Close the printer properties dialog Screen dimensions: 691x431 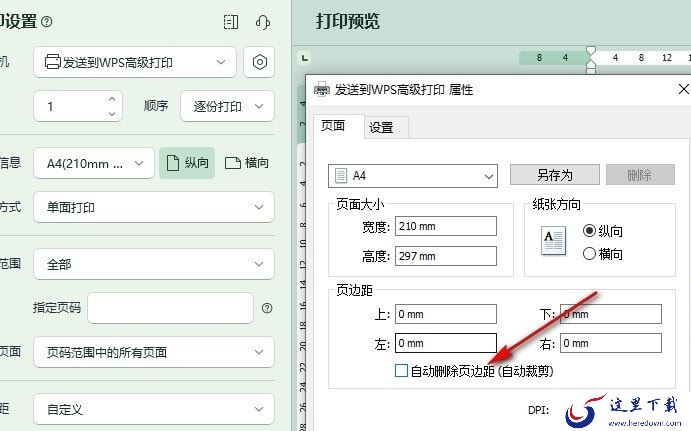[x=683, y=89]
